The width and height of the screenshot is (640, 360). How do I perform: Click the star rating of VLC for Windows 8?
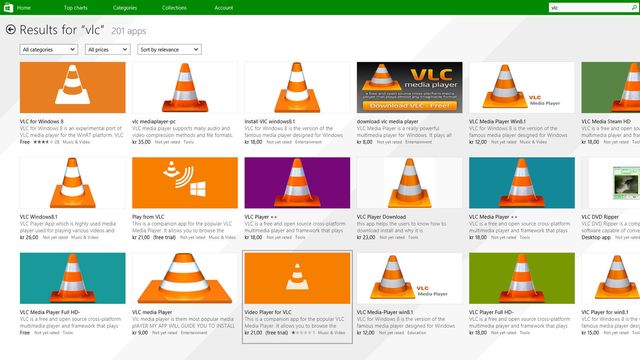[43, 142]
